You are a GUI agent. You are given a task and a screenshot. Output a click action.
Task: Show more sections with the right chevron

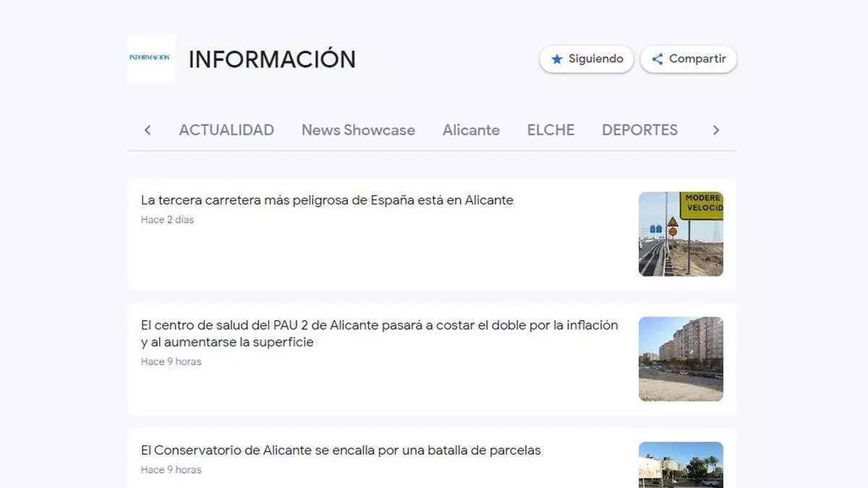tap(716, 130)
